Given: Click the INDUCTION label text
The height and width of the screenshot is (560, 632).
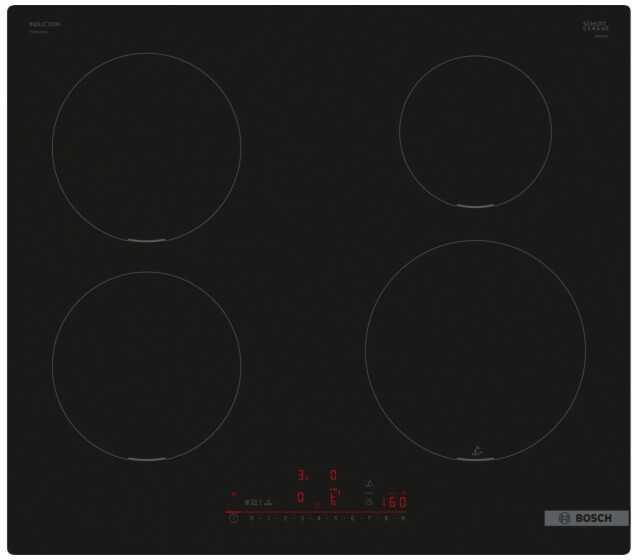Looking at the screenshot, I should [44, 24].
